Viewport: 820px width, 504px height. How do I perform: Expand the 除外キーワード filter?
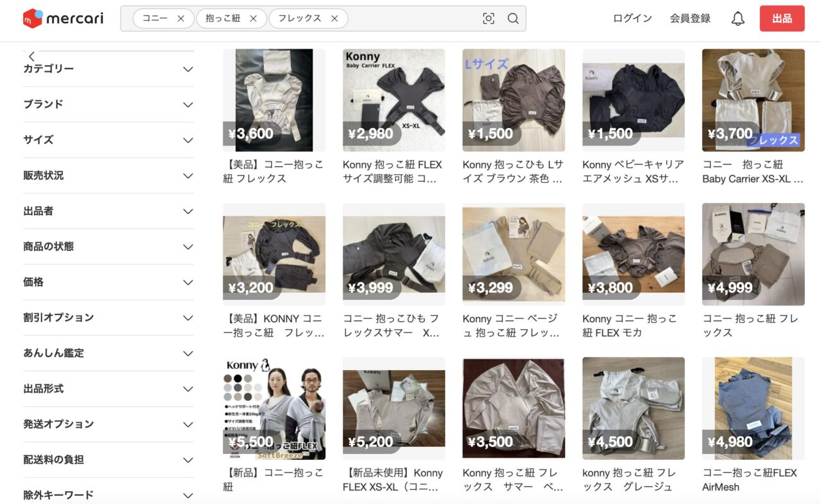coord(108,495)
